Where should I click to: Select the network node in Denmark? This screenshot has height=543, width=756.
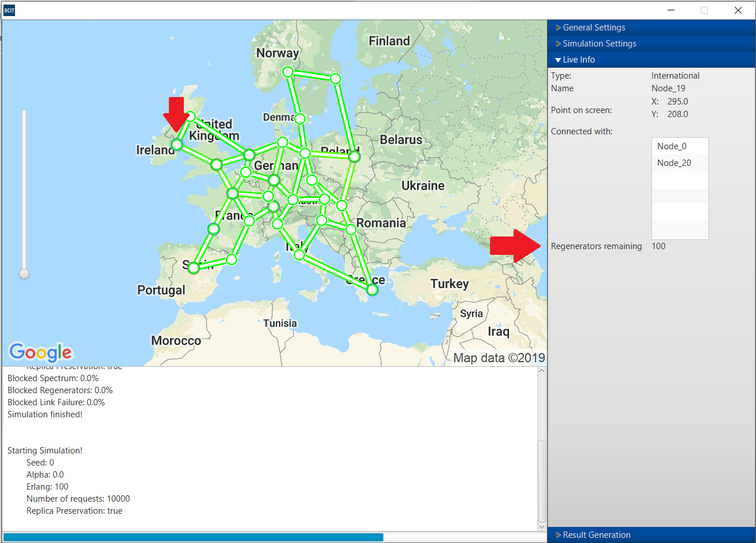coord(299,118)
